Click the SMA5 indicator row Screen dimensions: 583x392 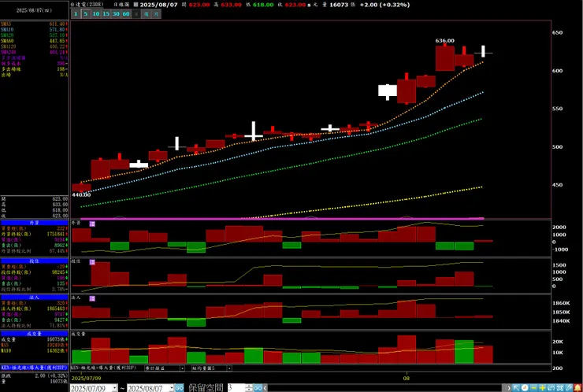tap(34, 24)
